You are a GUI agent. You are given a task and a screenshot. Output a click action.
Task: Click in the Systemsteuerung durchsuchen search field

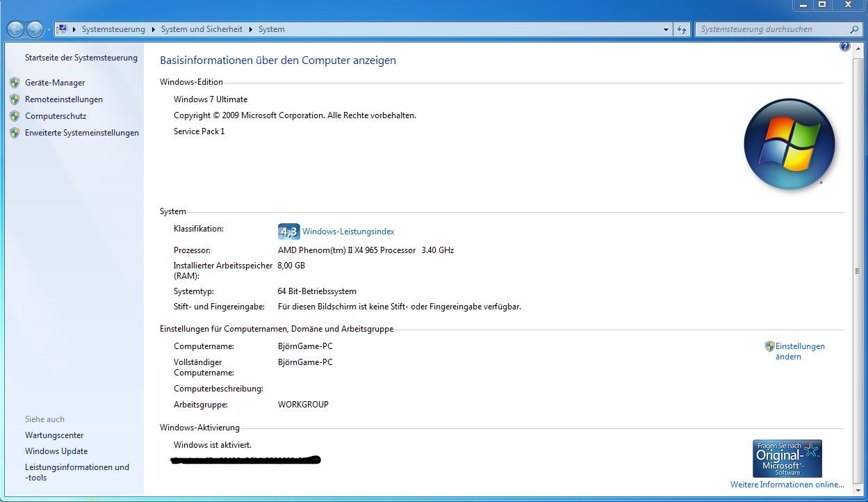click(x=771, y=29)
